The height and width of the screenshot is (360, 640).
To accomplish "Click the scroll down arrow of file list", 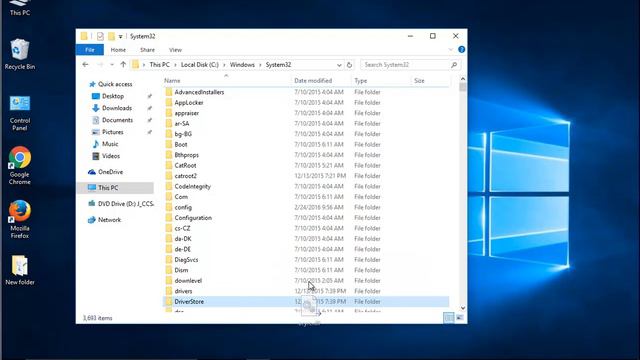I will (x=462, y=308).
